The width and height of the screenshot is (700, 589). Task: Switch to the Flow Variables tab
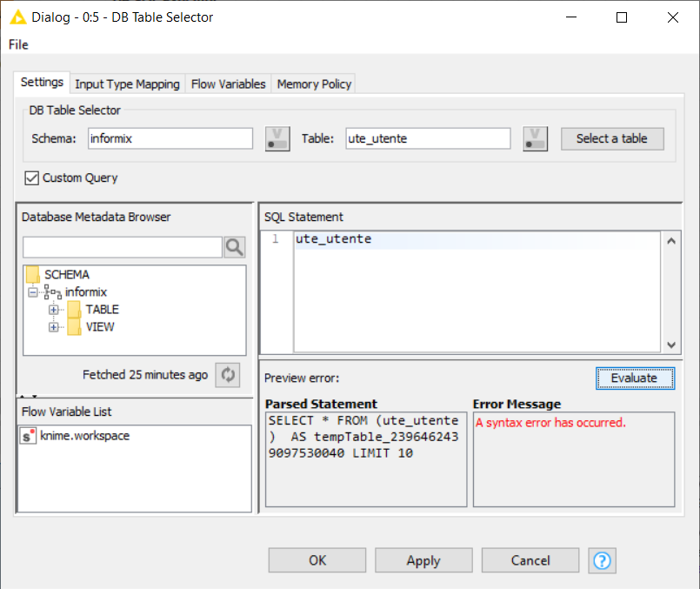pos(228,84)
